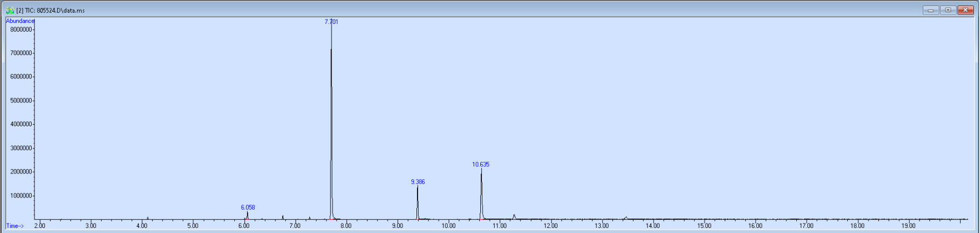Click the 15.00 time tick label
This screenshot has width=980, height=233.
tap(704, 226)
